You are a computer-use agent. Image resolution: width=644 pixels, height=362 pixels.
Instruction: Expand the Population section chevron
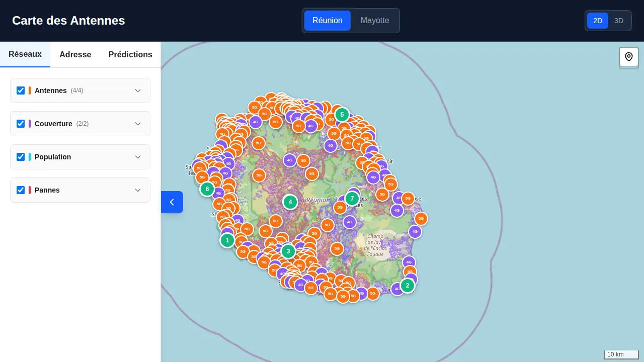click(138, 157)
